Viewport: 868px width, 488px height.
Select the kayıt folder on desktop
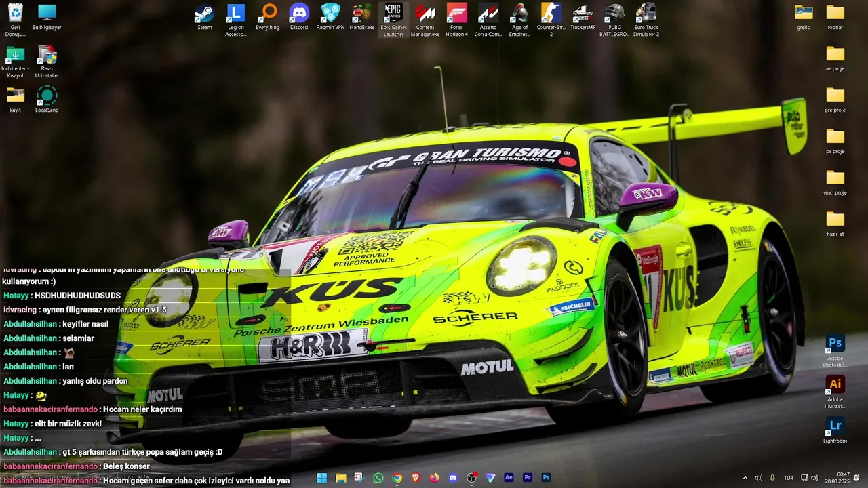15,100
